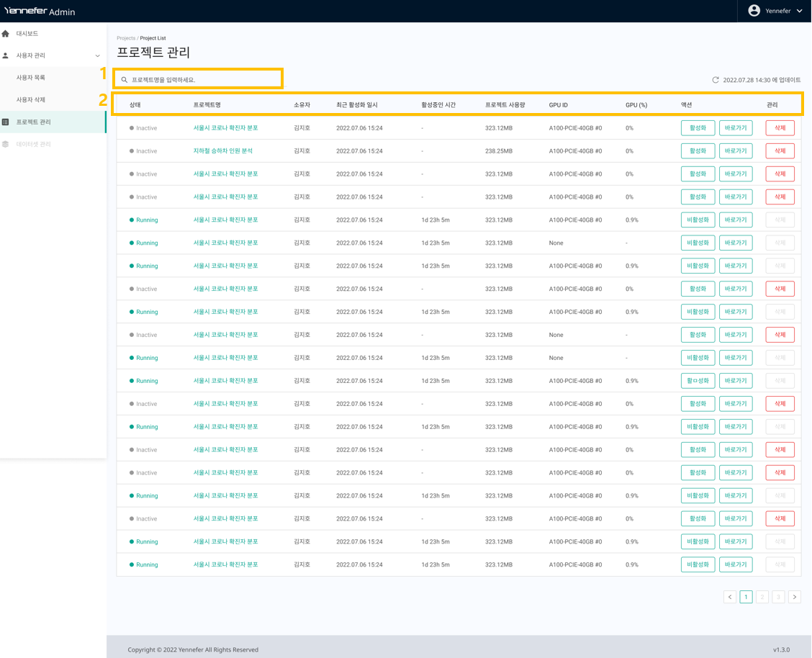Open the Yennefer account dropdown arrow
The width and height of the screenshot is (812, 658).
click(799, 11)
